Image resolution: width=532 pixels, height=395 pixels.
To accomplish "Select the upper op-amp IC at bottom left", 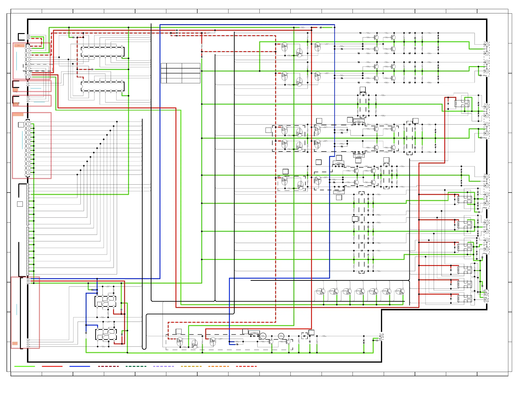I will [106, 301].
